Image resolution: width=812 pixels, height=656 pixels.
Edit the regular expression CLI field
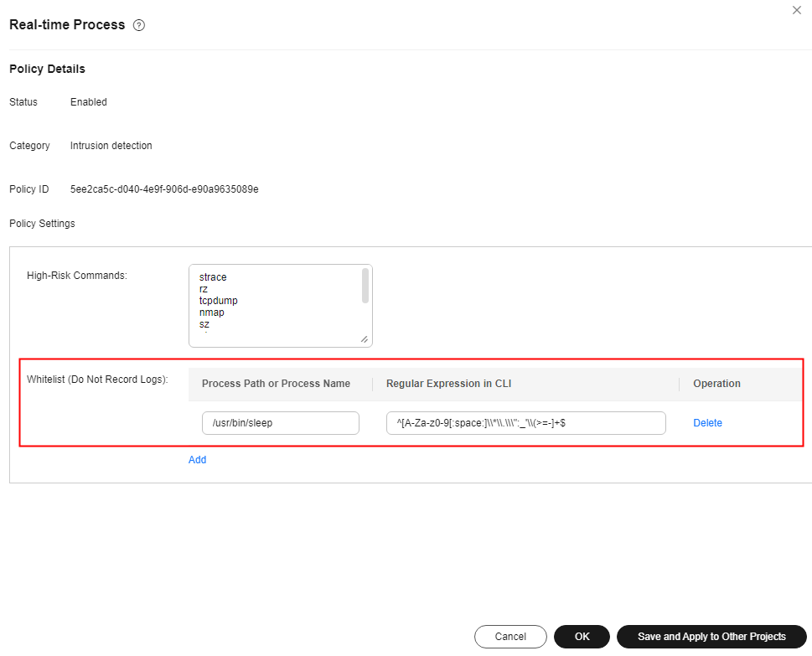coord(525,423)
